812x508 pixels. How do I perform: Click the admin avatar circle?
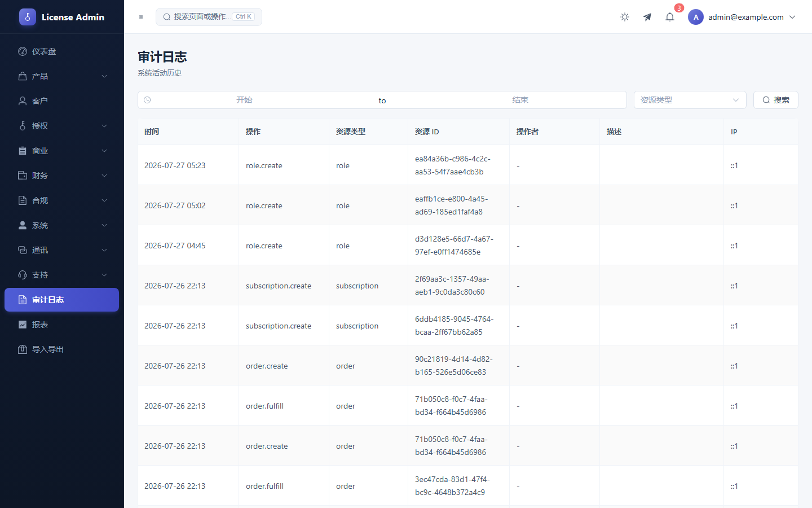[696, 17]
